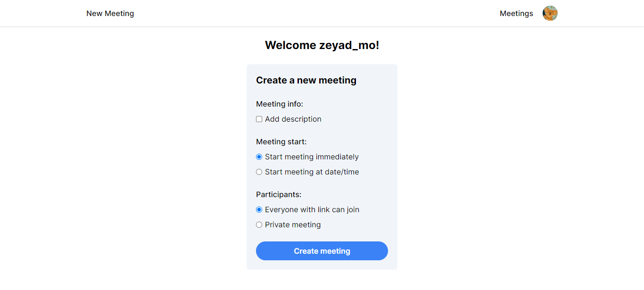Viewport: 644px width, 290px height.
Task: Click the "Add description" label text
Action: pyautogui.click(x=293, y=119)
